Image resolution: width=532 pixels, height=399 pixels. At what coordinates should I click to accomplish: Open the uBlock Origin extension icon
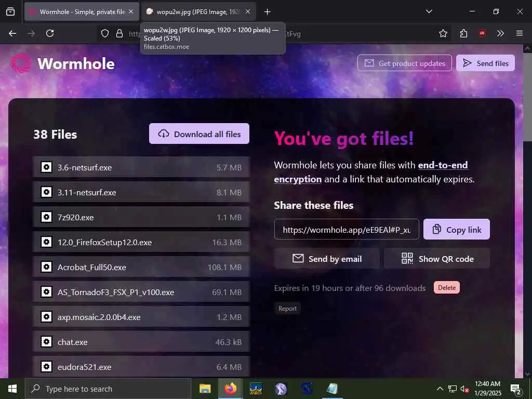click(482, 33)
